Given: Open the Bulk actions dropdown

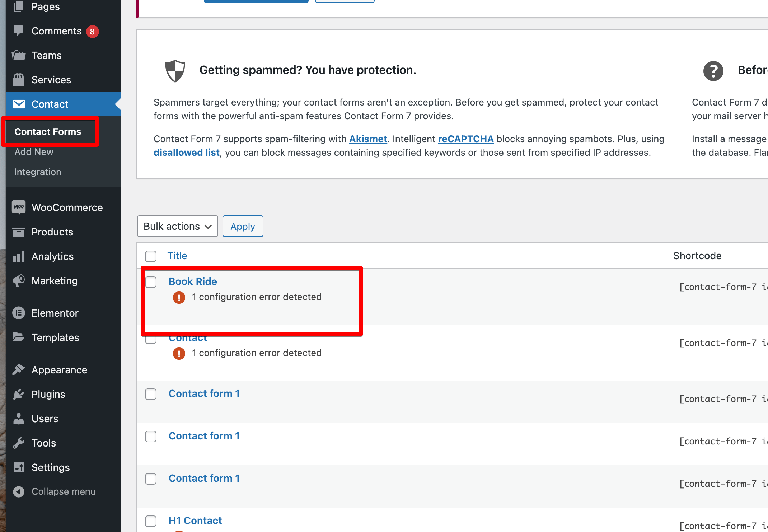Looking at the screenshot, I should click(177, 226).
